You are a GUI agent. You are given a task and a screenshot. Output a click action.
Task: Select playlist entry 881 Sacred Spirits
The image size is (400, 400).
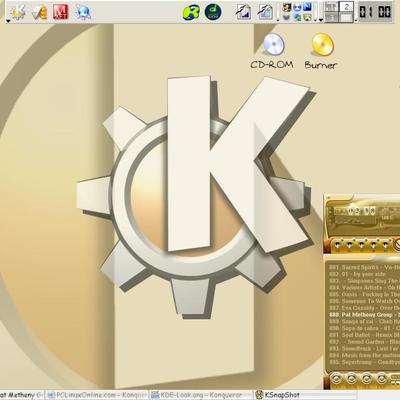point(364,267)
